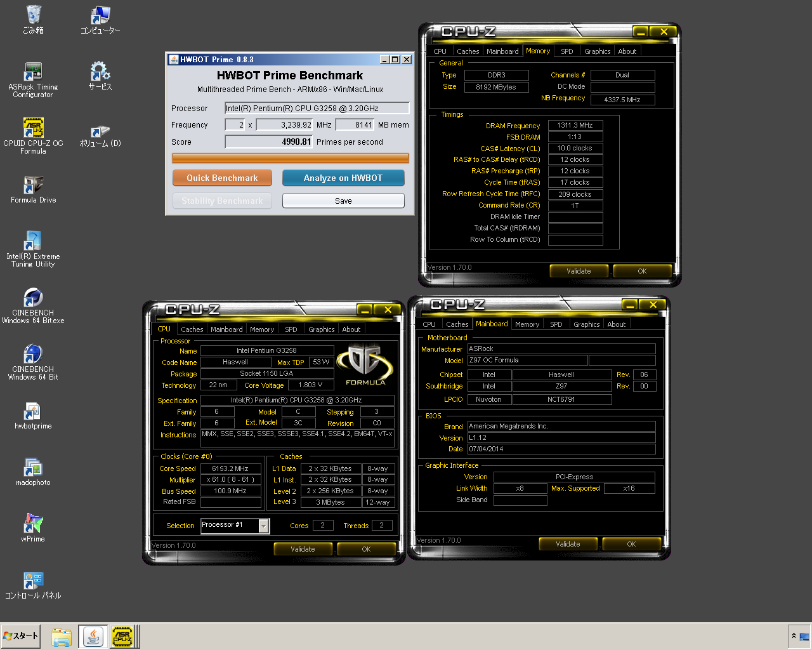Click the Score field showing 4990.81
This screenshot has height=650, width=812.
click(x=269, y=142)
